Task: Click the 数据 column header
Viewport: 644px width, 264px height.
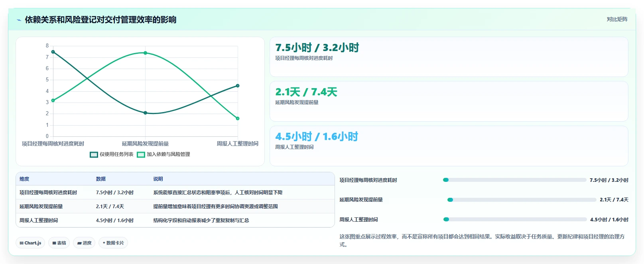Action: point(101,179)
